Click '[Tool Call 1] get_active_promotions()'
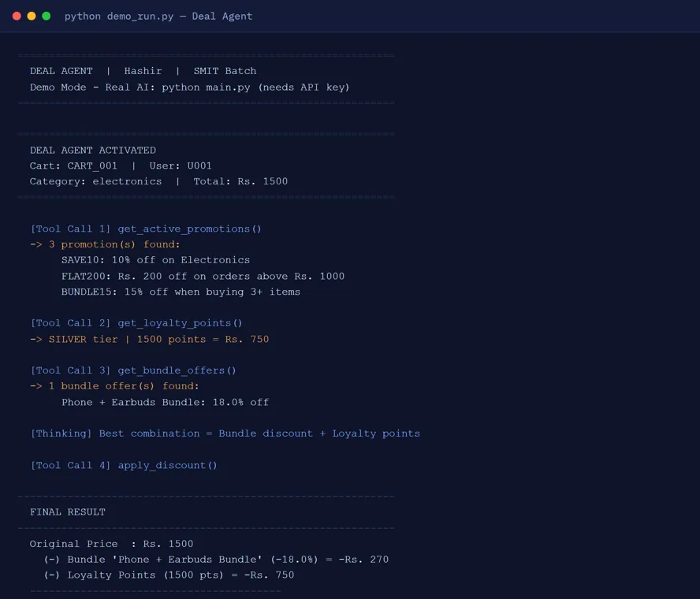The width and height of the screenshot is (700, 599). 146,229
